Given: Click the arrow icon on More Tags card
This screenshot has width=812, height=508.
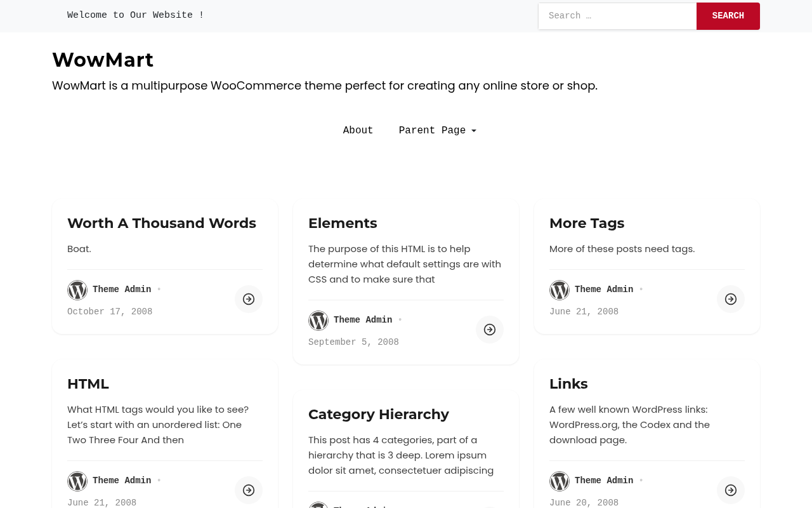Looking at the screenshot, I should (x=731, y=299).
